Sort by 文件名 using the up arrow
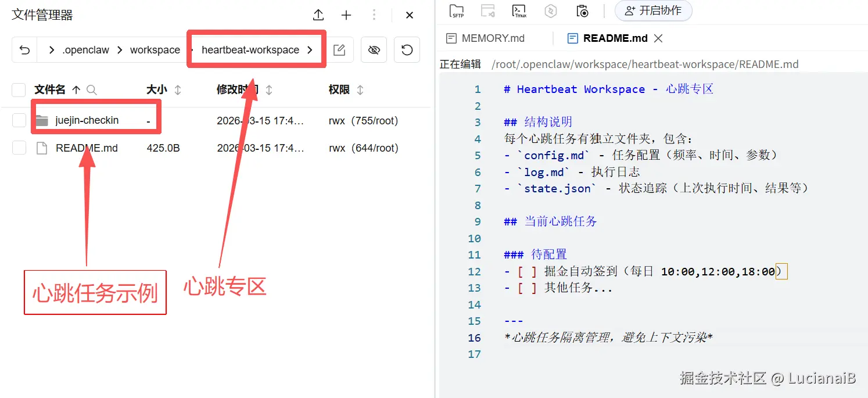868x398 pixels. 76,89
